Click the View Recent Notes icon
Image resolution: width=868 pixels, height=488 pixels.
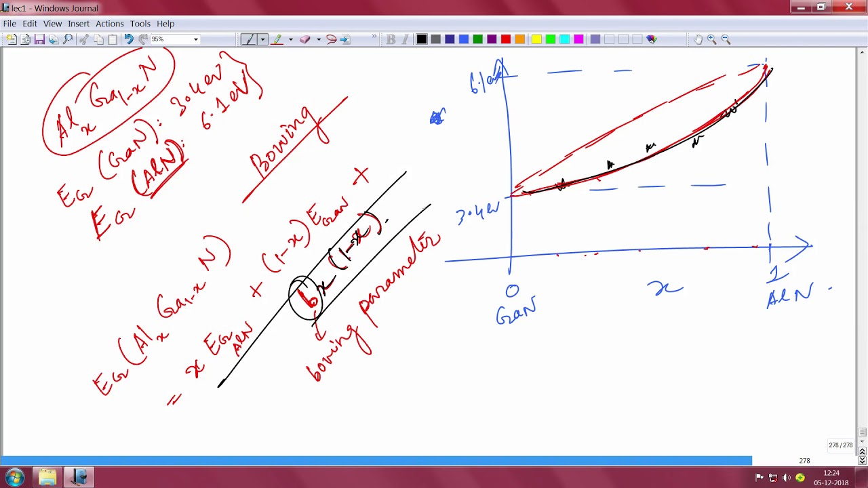pos(25,39)
